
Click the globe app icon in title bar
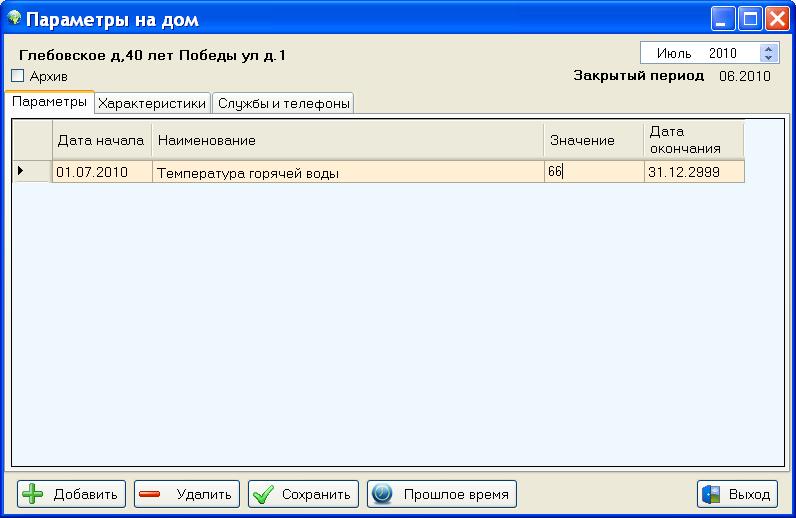[x=14, y=18]
